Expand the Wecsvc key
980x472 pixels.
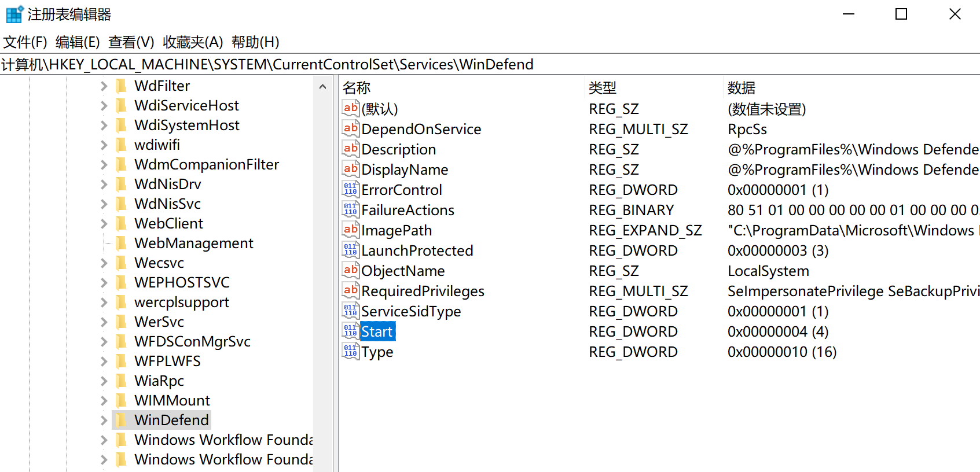pyautogui.click(x=104, y=263)
